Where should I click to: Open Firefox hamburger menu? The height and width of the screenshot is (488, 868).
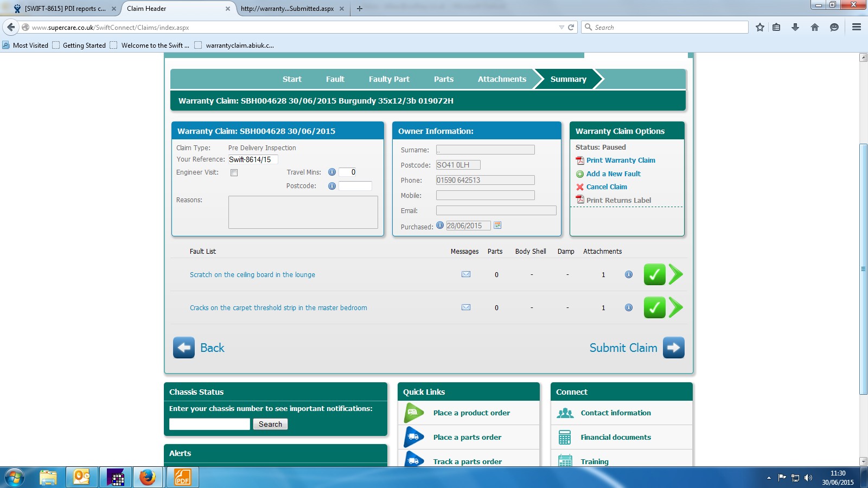coord(857,27)
